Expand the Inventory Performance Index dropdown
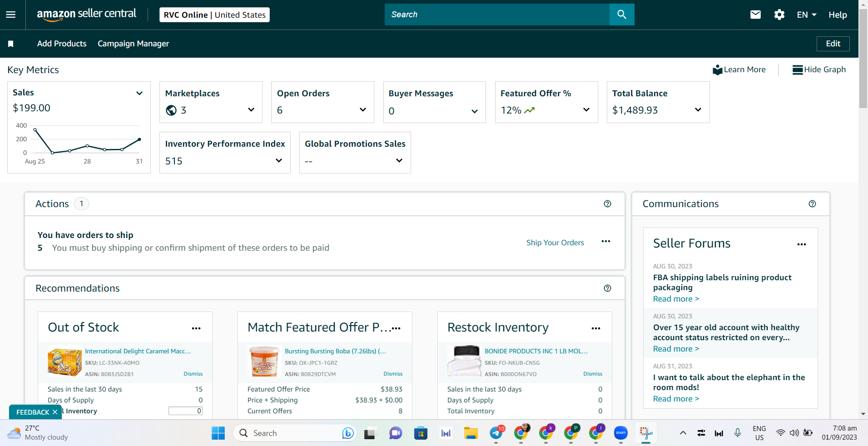Screen dimensions: 868x446 tap(279, 161)
